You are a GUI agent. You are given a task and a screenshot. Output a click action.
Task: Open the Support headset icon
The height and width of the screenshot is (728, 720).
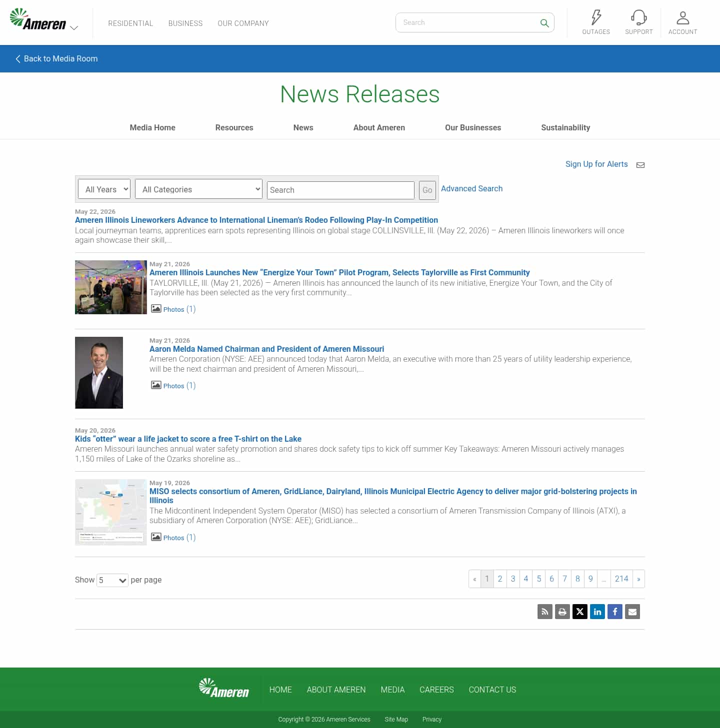(638, 17)
